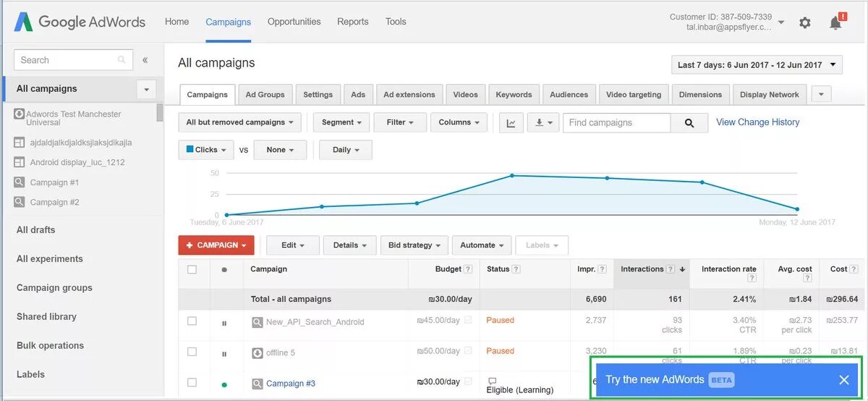The image size is (868, 401).
Task: Check the offline 5 row checkbox
Action: pyautogui.click(x=192, y=352)
